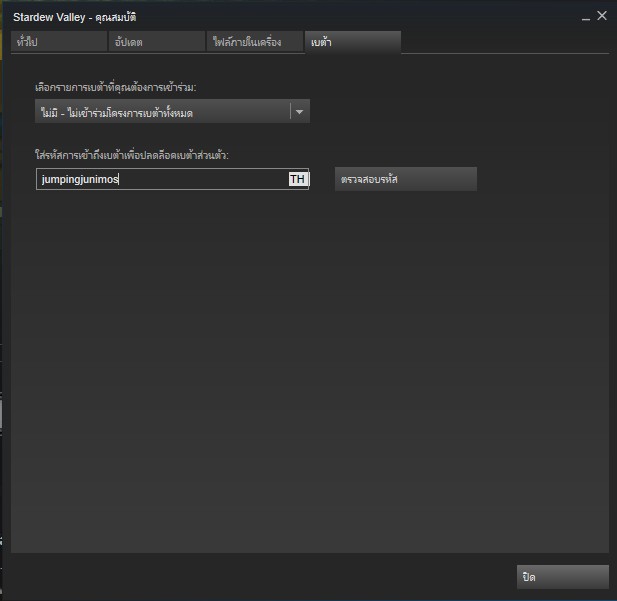Image resolution: width=617 pixels, height=601 pixels.
Task: Minimize the Stardew Valley properties window
Action: click(x=586, y=17)
